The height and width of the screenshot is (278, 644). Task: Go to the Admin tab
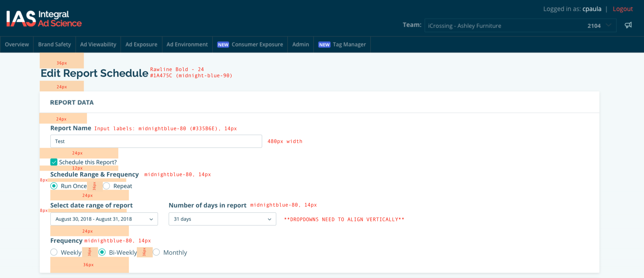coord(301,45)
